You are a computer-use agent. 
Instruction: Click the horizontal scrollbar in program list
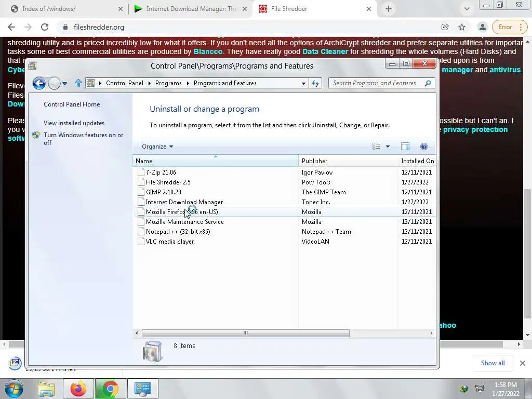[246, 333]
